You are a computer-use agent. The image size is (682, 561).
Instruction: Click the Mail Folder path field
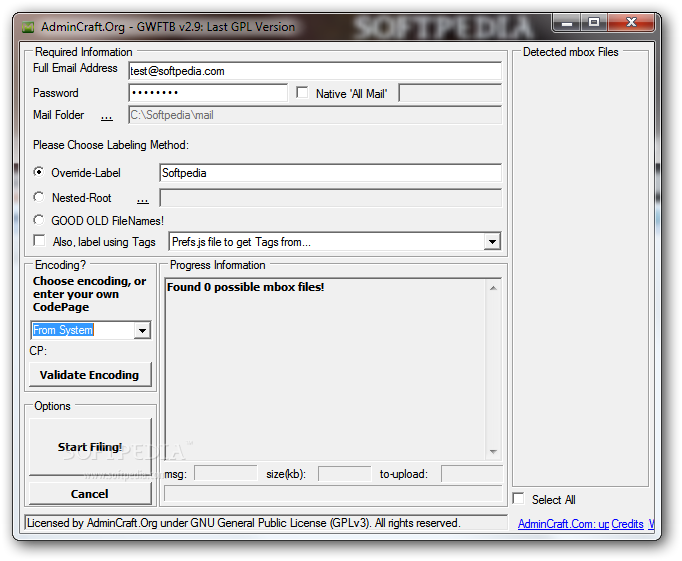click(315, 115)
